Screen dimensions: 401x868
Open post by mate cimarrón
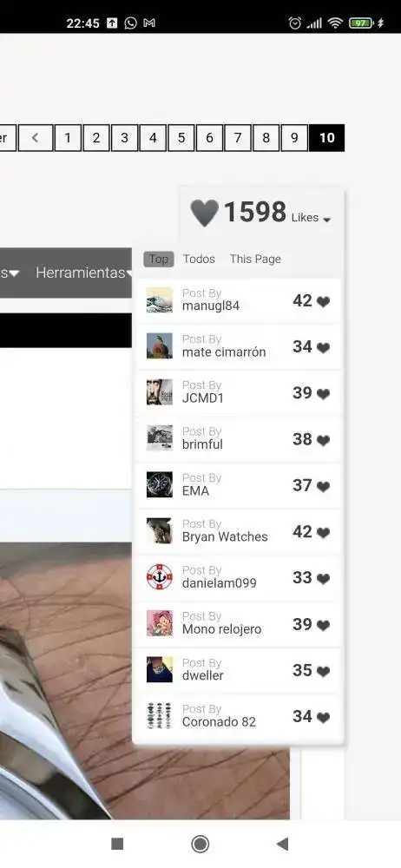click(239, 347)
